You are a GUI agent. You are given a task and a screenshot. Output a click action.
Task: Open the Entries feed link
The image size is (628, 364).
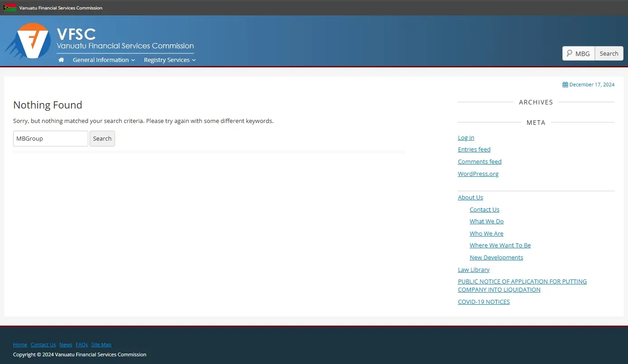(474, 149)
